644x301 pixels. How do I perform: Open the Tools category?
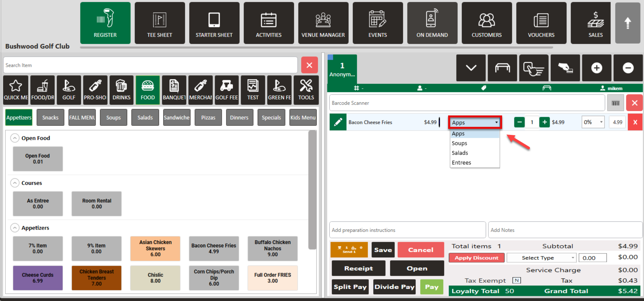click(x=306, y=90)
